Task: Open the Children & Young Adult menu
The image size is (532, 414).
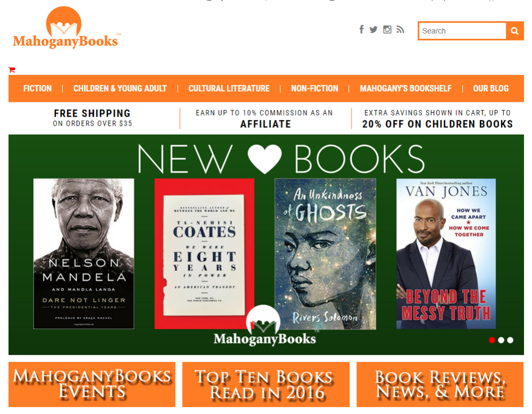Action: coord(120,88)
